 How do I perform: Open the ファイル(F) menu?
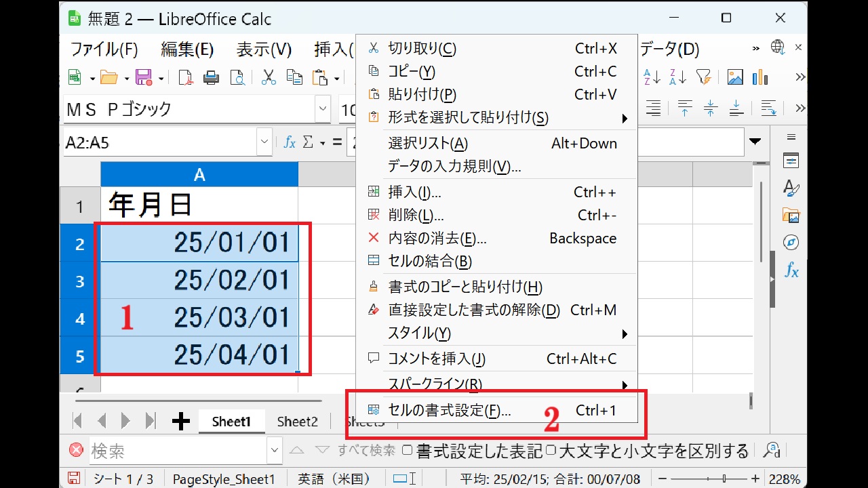click(104, 49)
